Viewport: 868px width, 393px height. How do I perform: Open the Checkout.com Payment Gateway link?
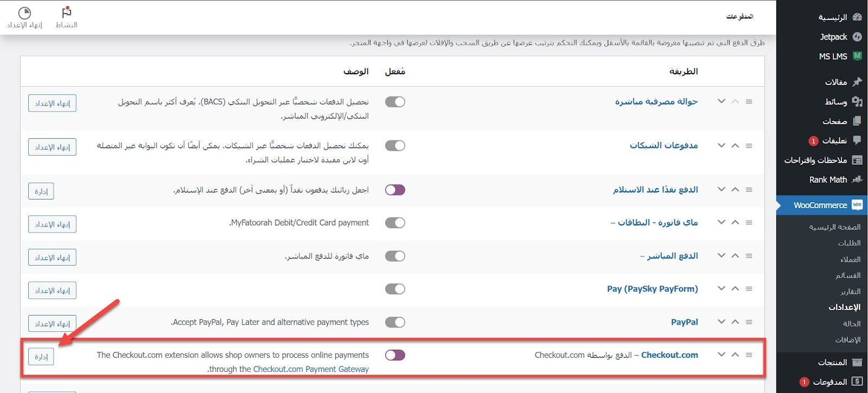pos(311,369)
